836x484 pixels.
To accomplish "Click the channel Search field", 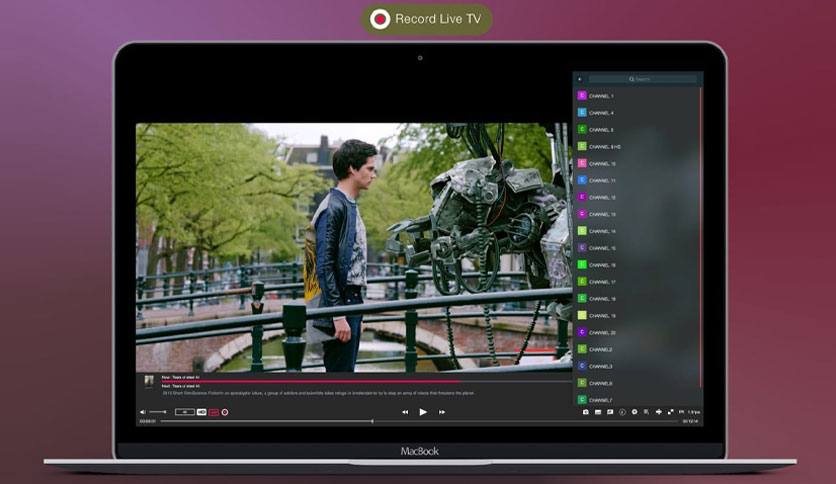I will (x=642, y=79).
